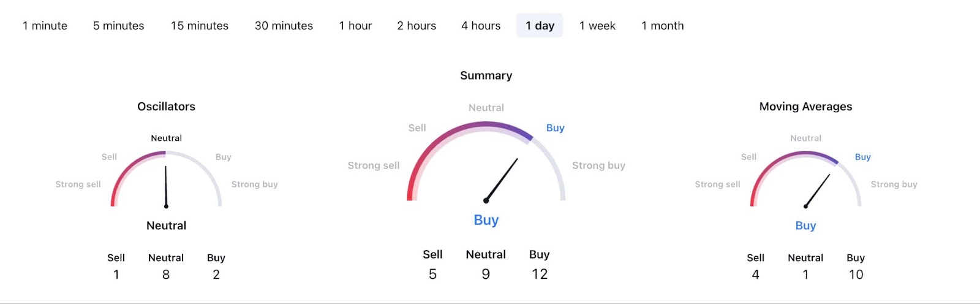
Task: Click the Neutral rating under Oscillators gauge
Action: 166,226
